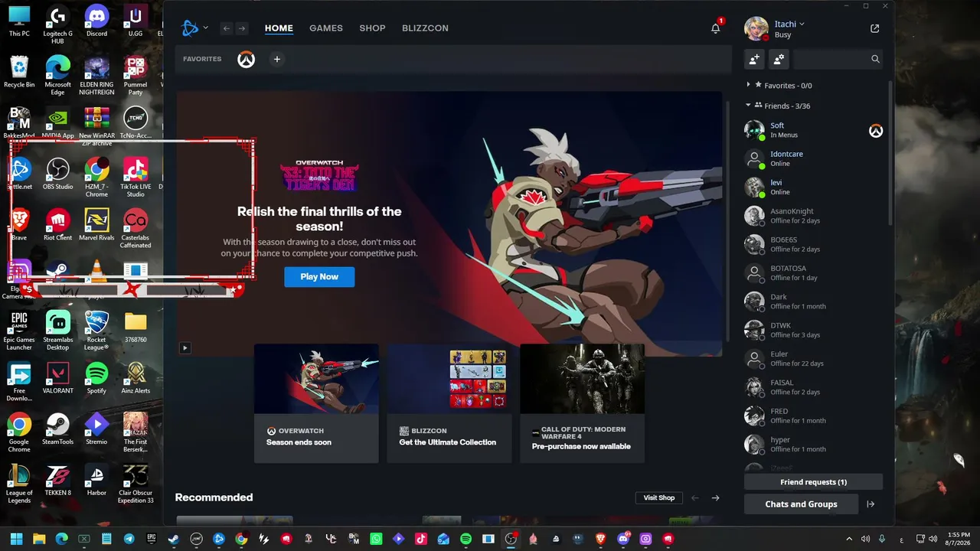Focus the friends search field

coord(838,59)
